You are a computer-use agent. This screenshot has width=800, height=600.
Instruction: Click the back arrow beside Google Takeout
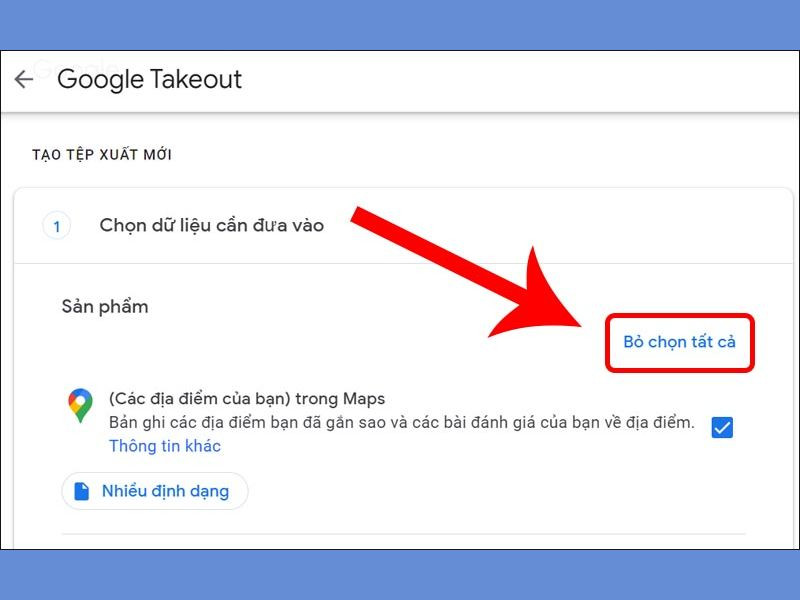[x=23, y=80]
